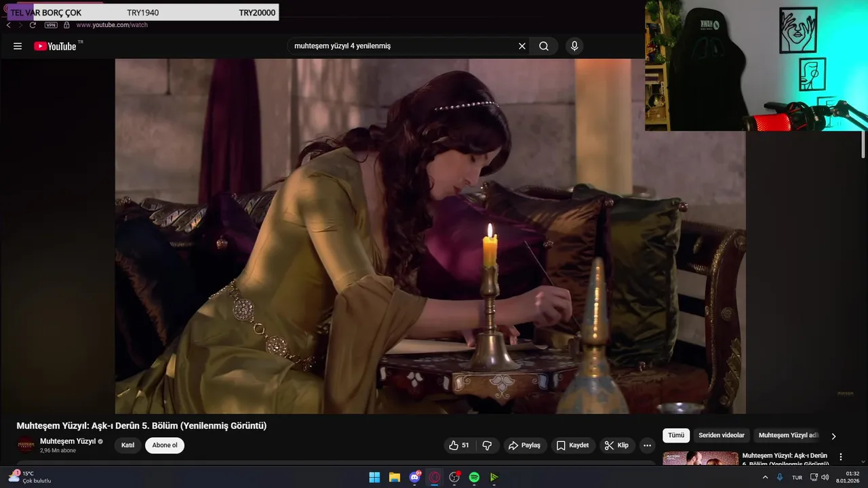This screenshot has height=488, width=868.
Task: Select the Muhteşem Yüzyıl adlı chip
Action: (789, 435)
